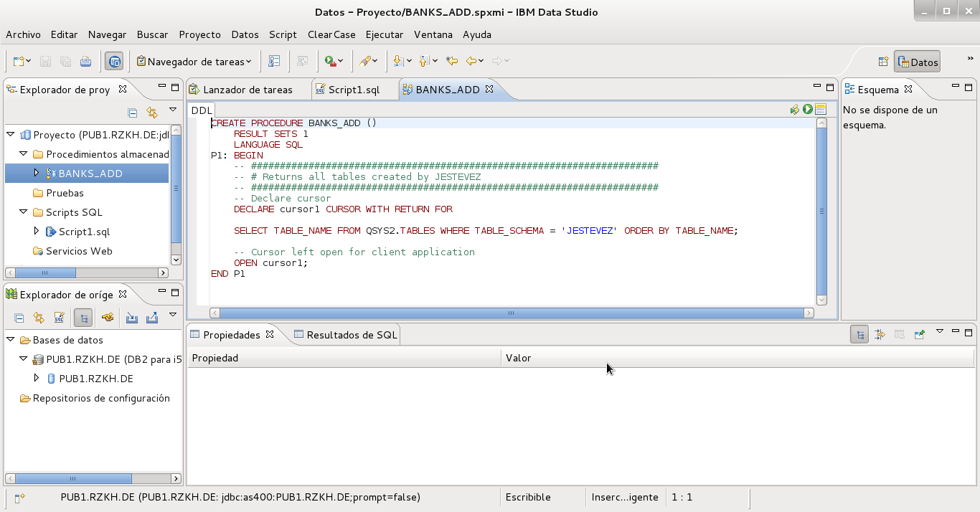The width and height of the screenshot is (980, 512).
Task: Click the Run configuration icon with green arrow
Action: tap(330, 62)
